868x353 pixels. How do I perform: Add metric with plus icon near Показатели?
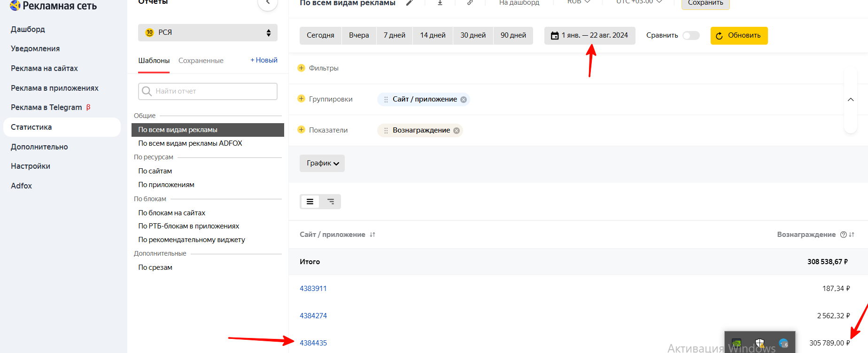(x=302, y=130)
